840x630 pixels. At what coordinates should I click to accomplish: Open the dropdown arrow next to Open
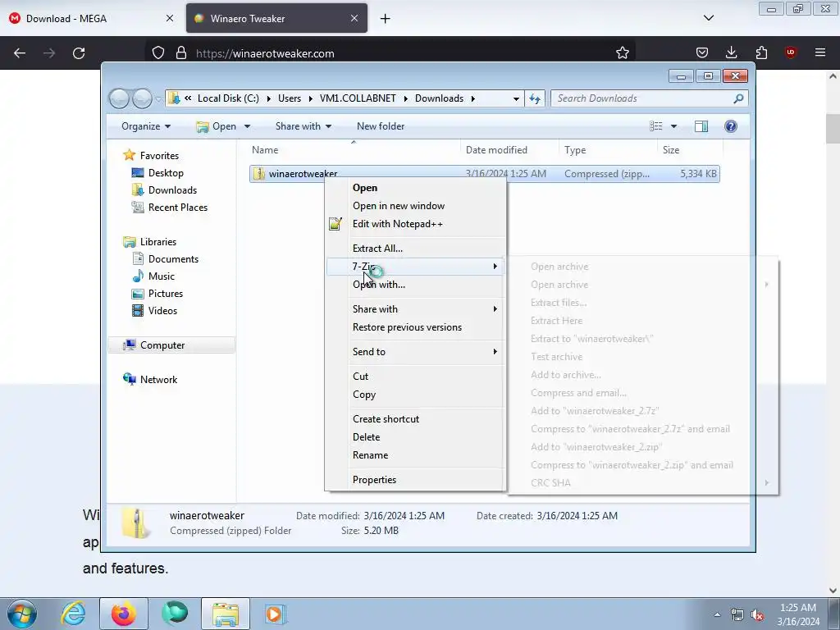coord(247,126)
